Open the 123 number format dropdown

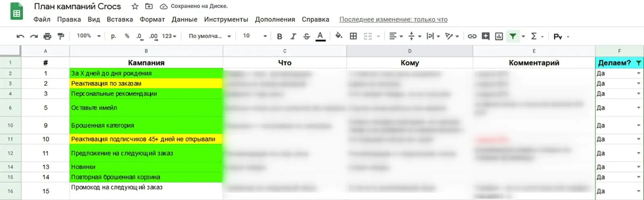[169, 36]
